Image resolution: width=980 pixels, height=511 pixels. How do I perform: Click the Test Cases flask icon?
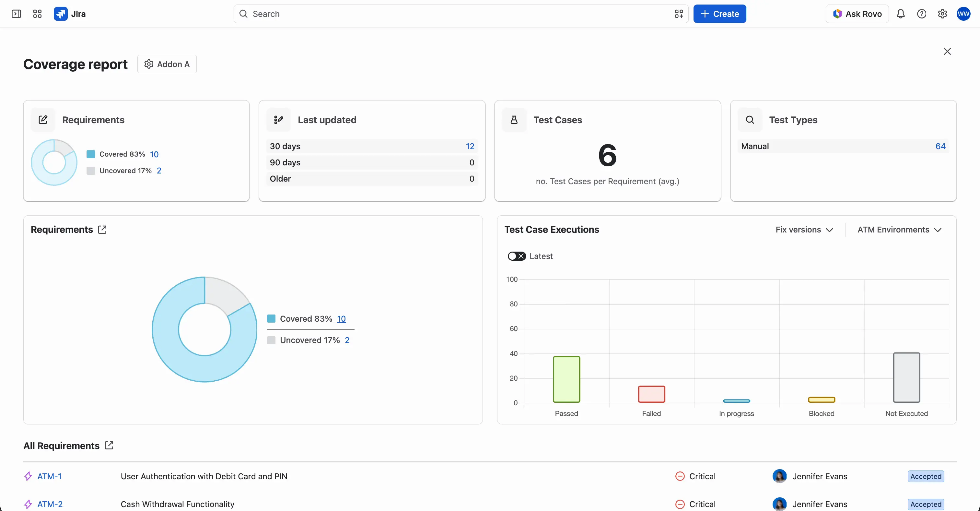pyautogui.click(x=514, y=120)
